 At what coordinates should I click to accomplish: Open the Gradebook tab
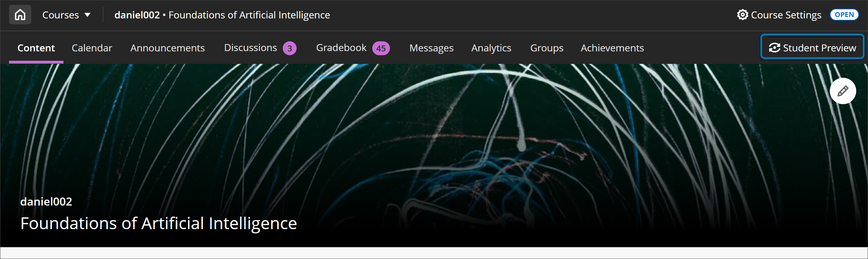[341, 48]
